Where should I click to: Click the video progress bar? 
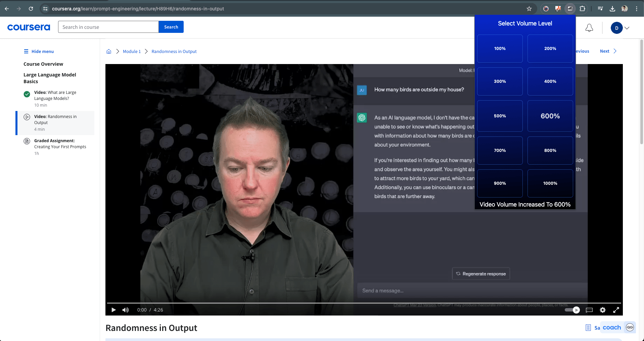(x=364, y=303)
